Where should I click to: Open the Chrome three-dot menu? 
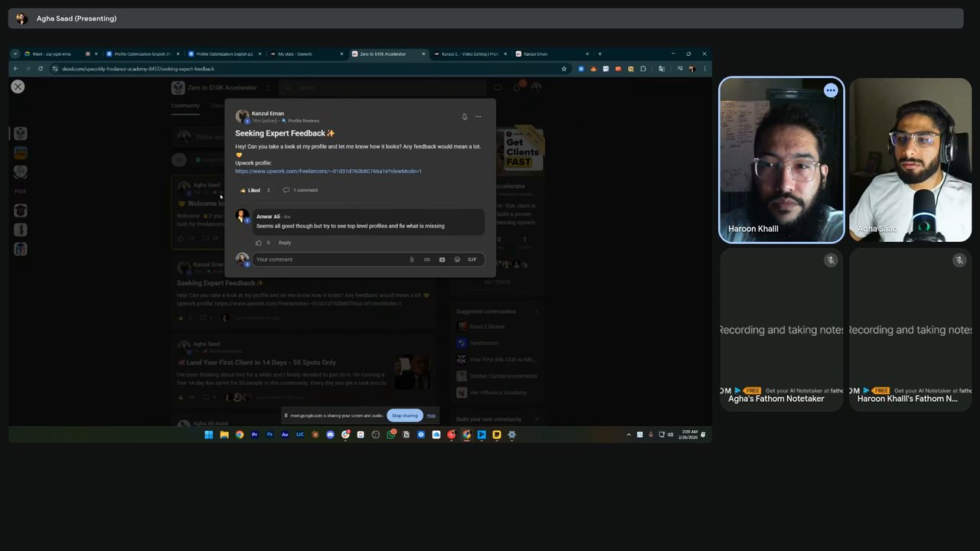(704, 69)
